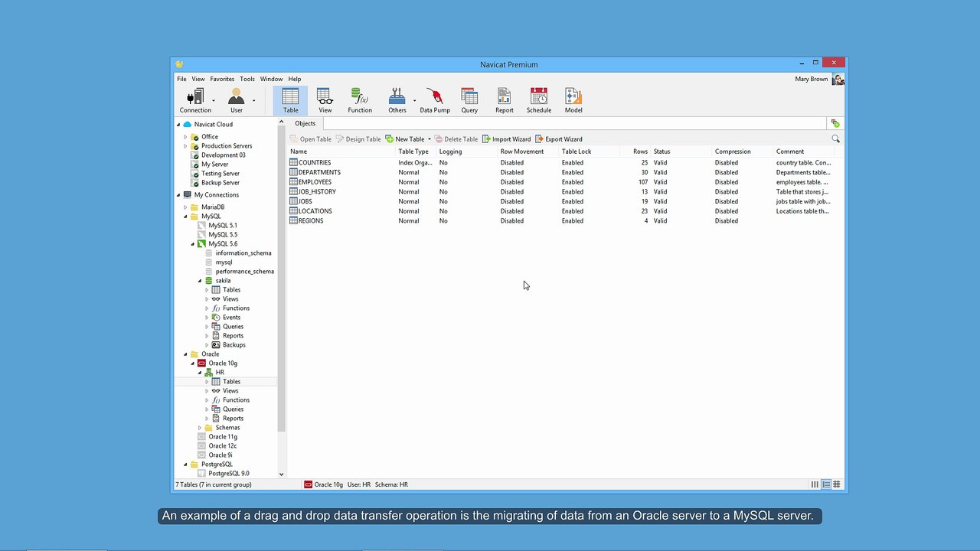Select the COUNTRIES table icon

(293, 162)
